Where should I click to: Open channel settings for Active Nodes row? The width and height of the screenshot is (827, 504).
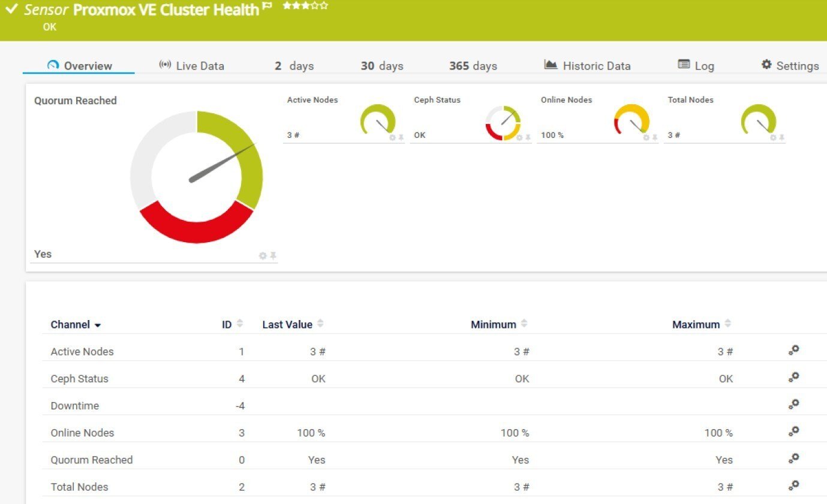click(793, 351)
